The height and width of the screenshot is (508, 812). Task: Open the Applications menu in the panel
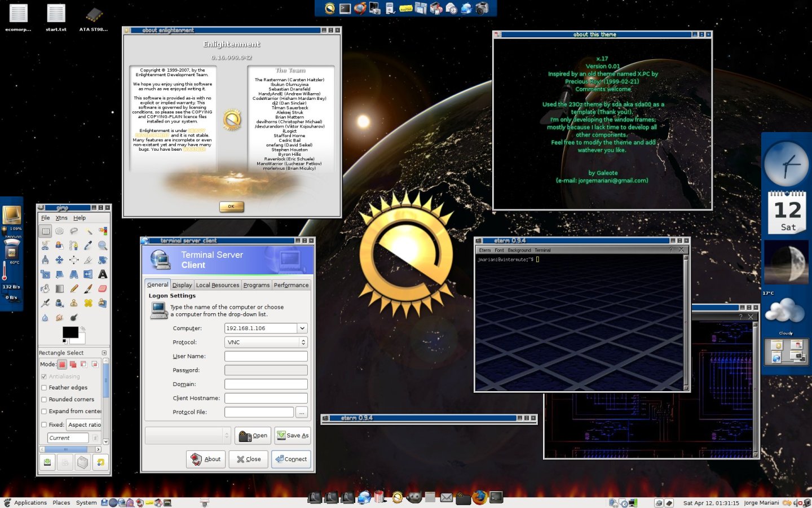pyautogui.click(x=30, y=502)
